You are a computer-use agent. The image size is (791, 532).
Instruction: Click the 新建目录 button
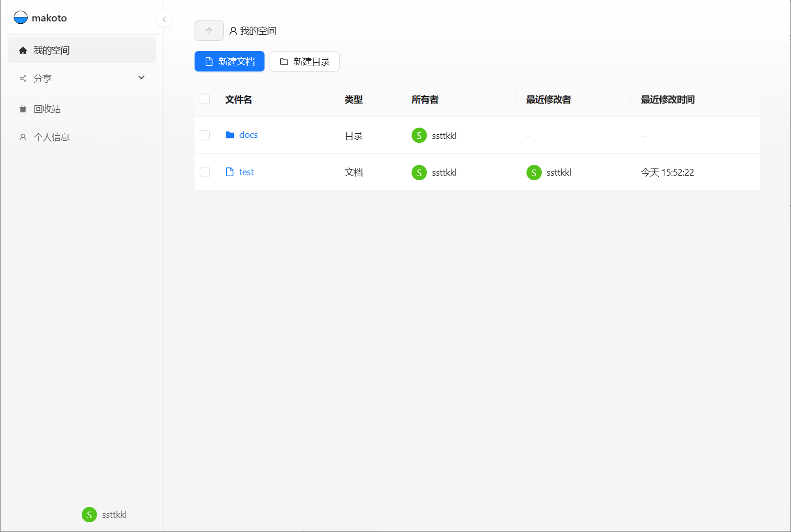[x=304, y=61]
